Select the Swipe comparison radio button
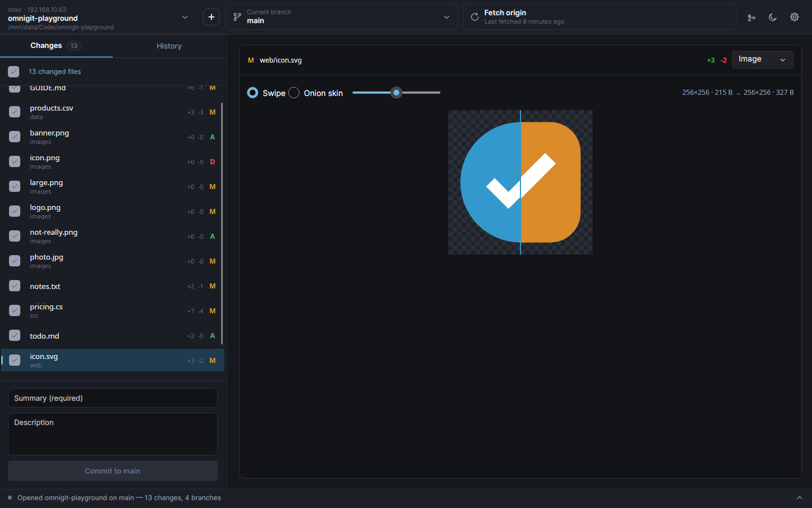This screenshot has height=508, width=812. [253, 93]
